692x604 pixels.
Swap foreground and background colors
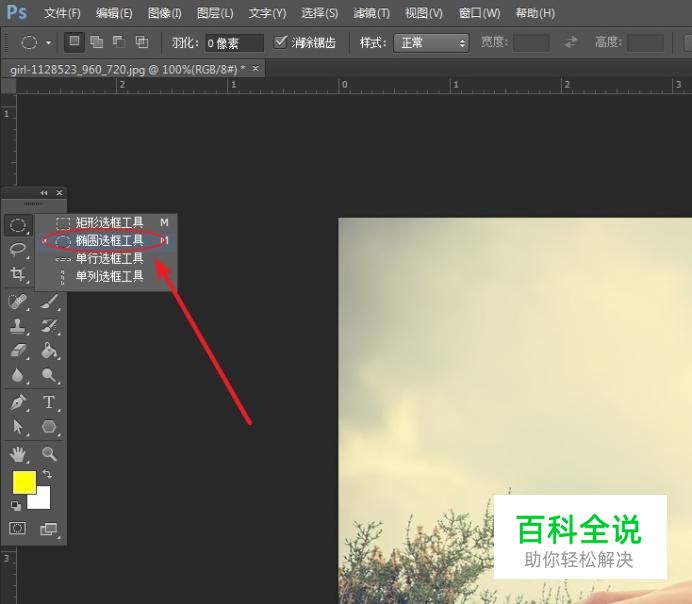coord(47,475)
